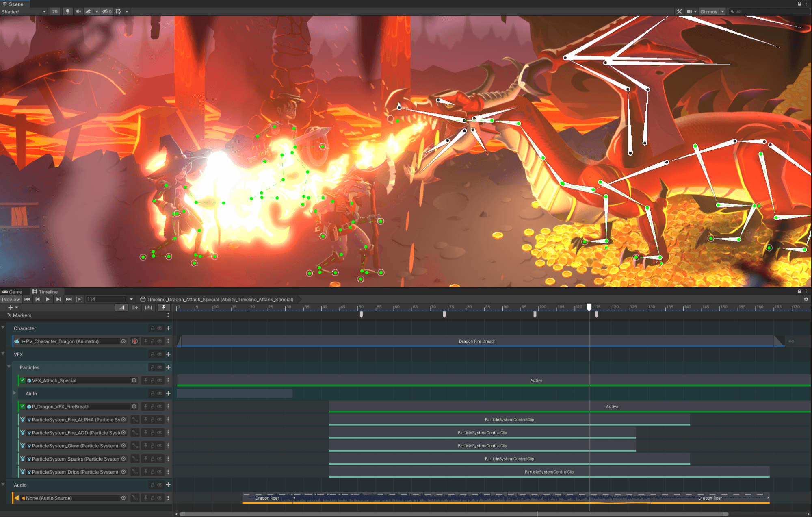This screenshot has width=812, height=517.
Task: Show curves for ParticleSystem_Fire_ALPHA track
Action: (x=135, y=419)
